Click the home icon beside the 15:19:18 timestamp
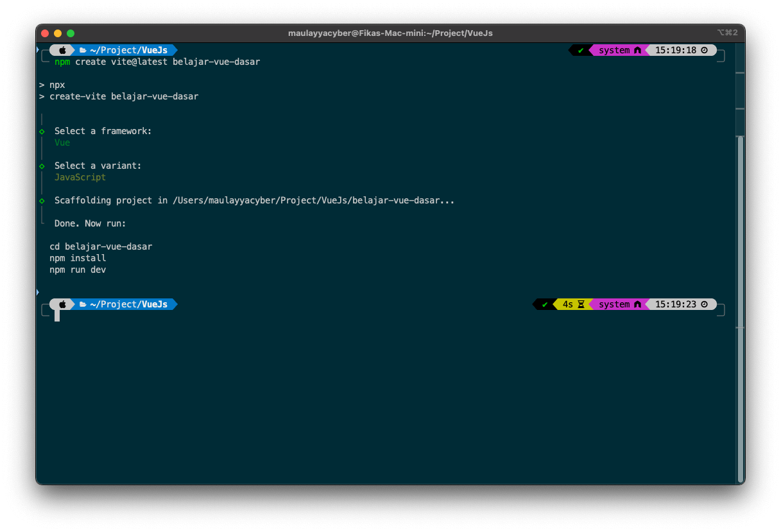Image resolution: width=781 pixels, height=532 pixels. [x=637, y=50]
